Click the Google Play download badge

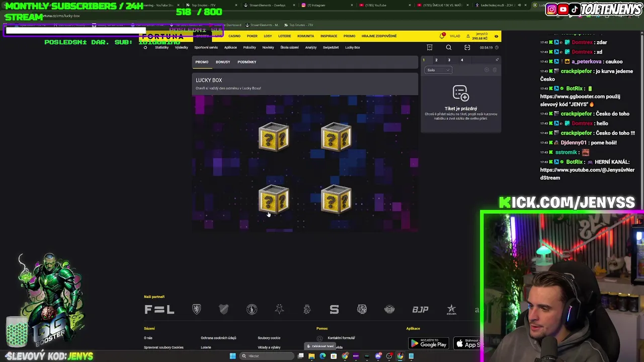pos(429,344)
